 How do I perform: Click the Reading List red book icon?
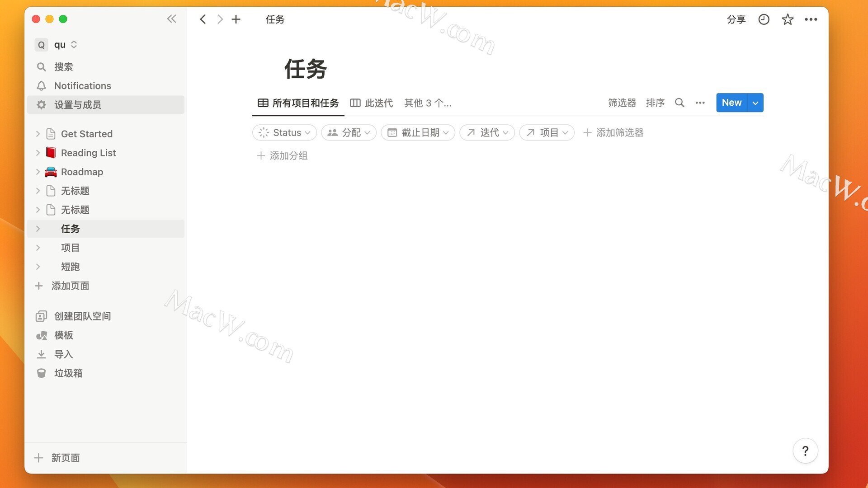point(51,153)
